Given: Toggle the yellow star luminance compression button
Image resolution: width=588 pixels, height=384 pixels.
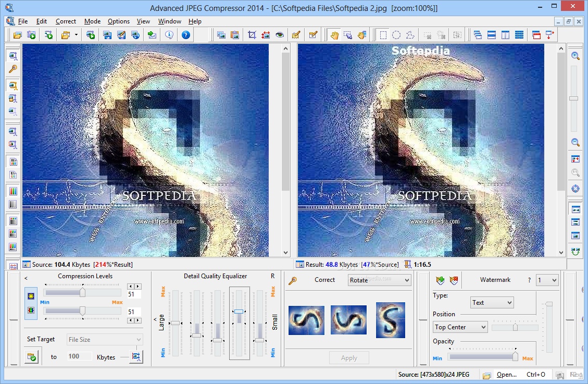Looking at the screenshot, I should point(31,296).
